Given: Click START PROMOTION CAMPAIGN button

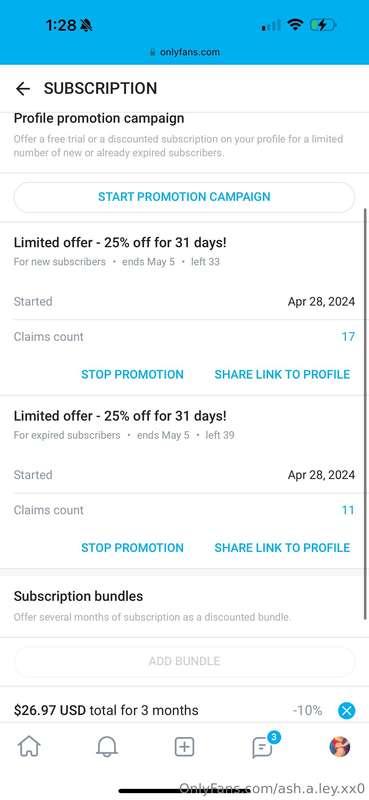Looking at the screenshot, I should click(184, 197).
